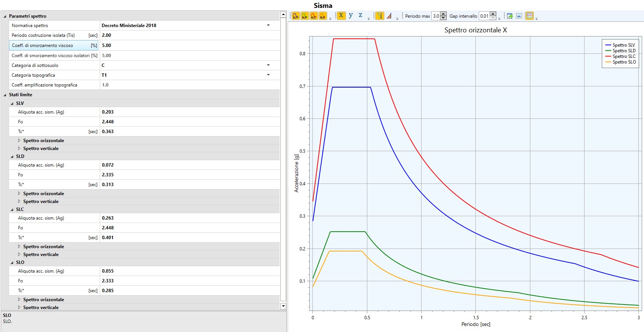
Task: Toggle the green SLD spectrum toolbar icon
Action: (x=304, y=16)
